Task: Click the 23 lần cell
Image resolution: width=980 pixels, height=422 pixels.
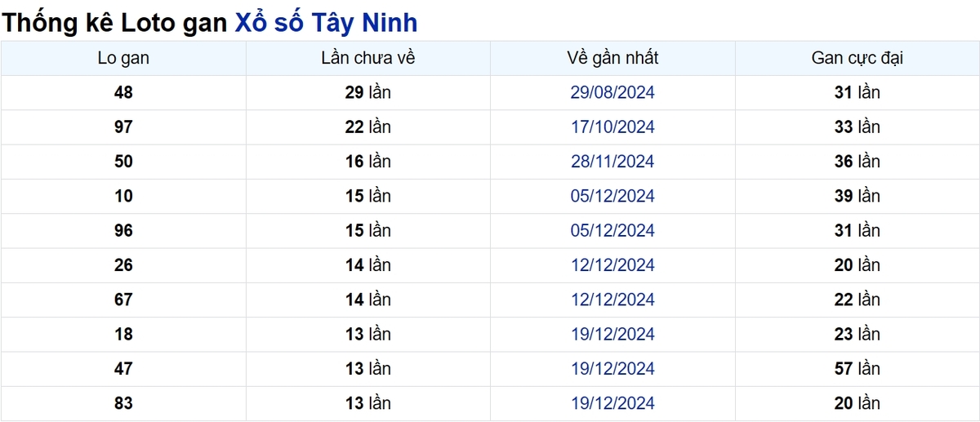Action: tap(857, 334)
